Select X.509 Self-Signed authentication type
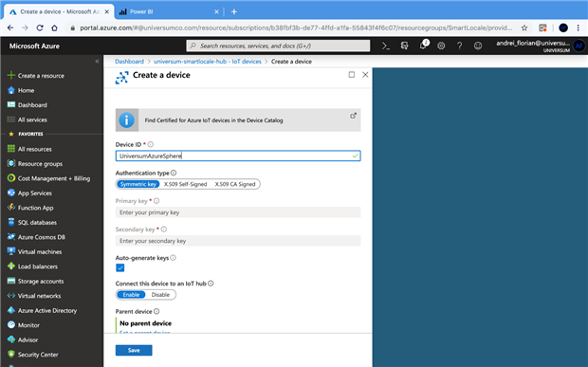 click(x=185, y=184)
